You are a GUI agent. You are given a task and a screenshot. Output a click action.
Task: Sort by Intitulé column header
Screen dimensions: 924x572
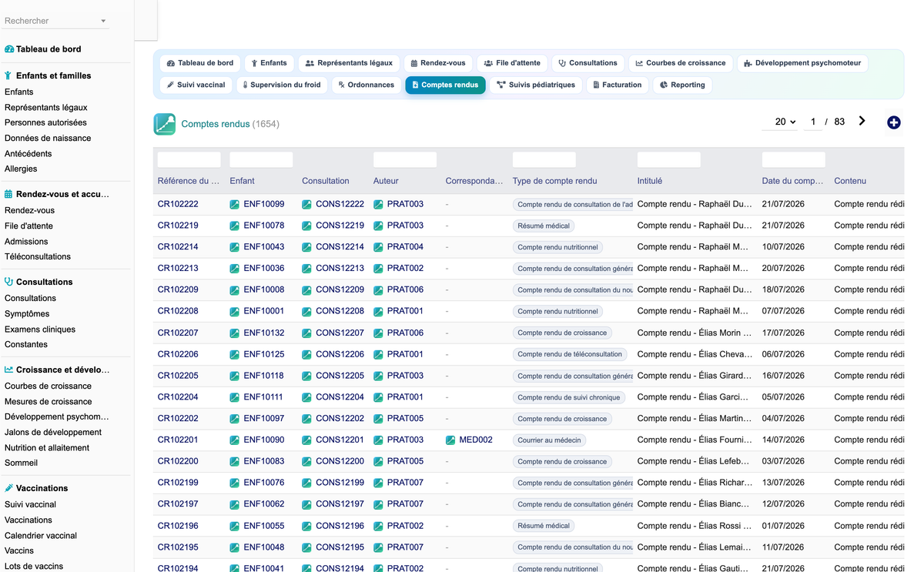coord(650,181)
